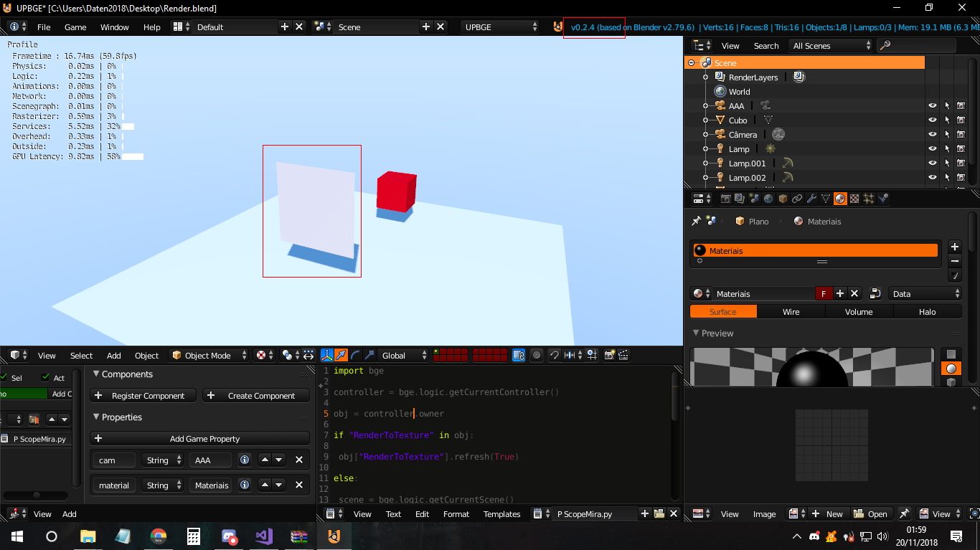Toggle Lamp visibility in the outliner
The height and width of the screenshot is (550, 980).
[x=932, y=148]
